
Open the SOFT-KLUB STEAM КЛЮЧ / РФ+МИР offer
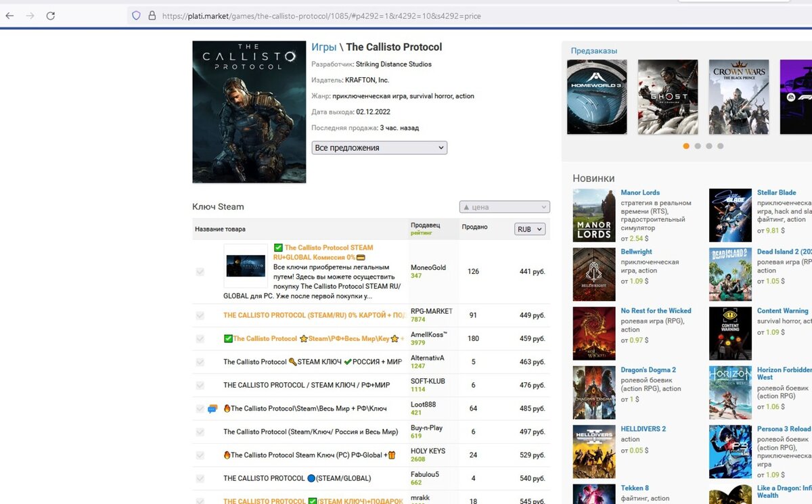coord(307,386)
